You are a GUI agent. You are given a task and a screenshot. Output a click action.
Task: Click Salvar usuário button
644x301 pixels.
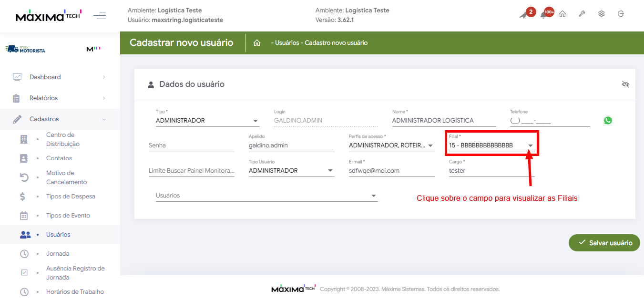click(x=604, y=243)
